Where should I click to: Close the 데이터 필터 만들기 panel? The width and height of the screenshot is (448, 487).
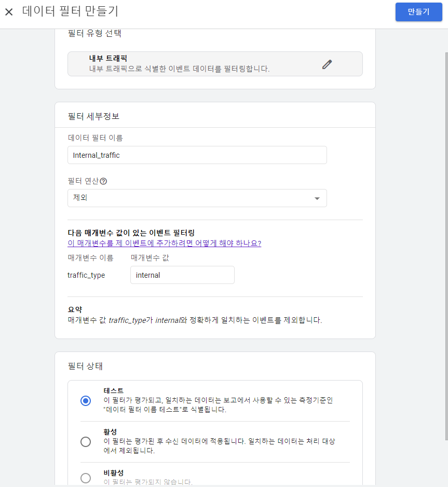point(9,12)
